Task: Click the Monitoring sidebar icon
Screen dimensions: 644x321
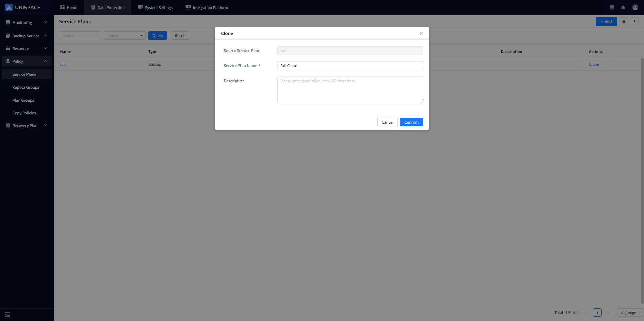Action: pyautogui.click(x=8, y=23)
